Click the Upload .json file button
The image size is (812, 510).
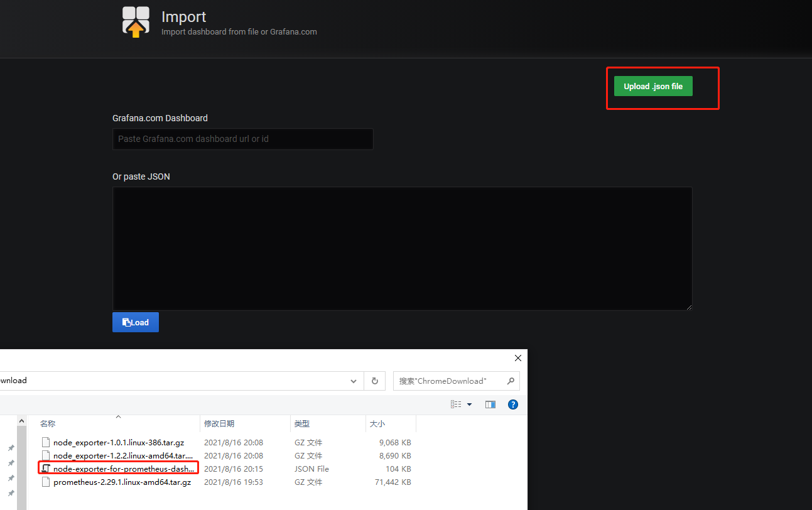click(653, 86)
